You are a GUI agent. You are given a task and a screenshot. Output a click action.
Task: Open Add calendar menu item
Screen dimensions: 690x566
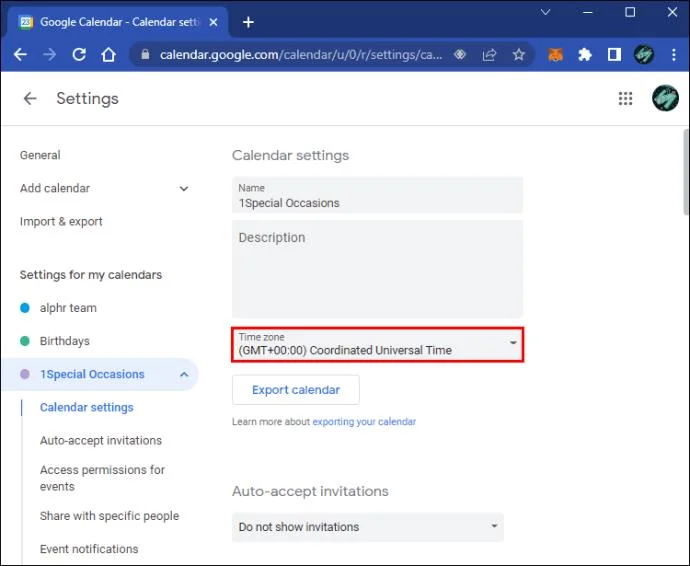[x=55, y=188]
